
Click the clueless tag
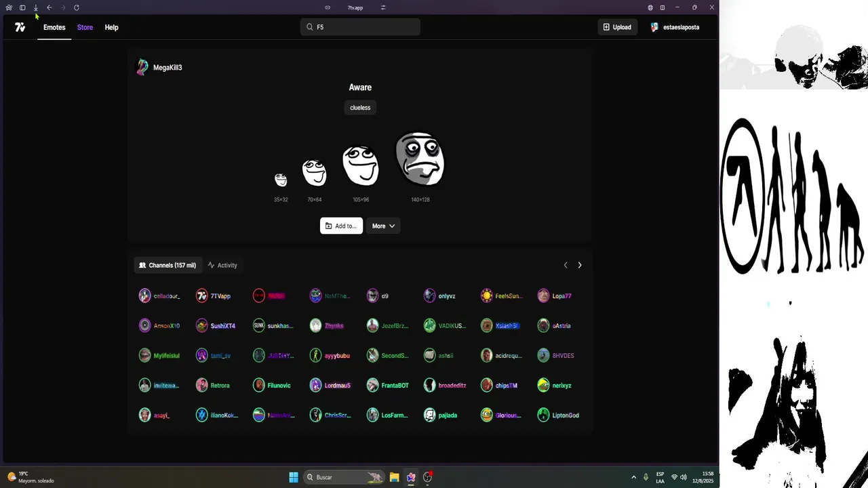click(x=360, y=107)
